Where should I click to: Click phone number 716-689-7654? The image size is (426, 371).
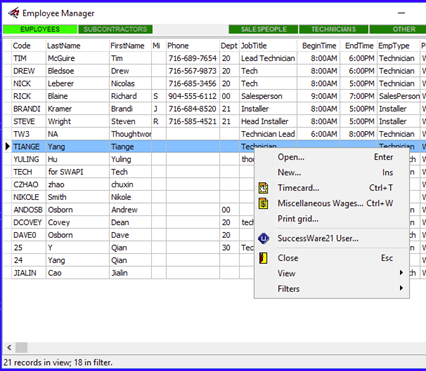(193, 58)
